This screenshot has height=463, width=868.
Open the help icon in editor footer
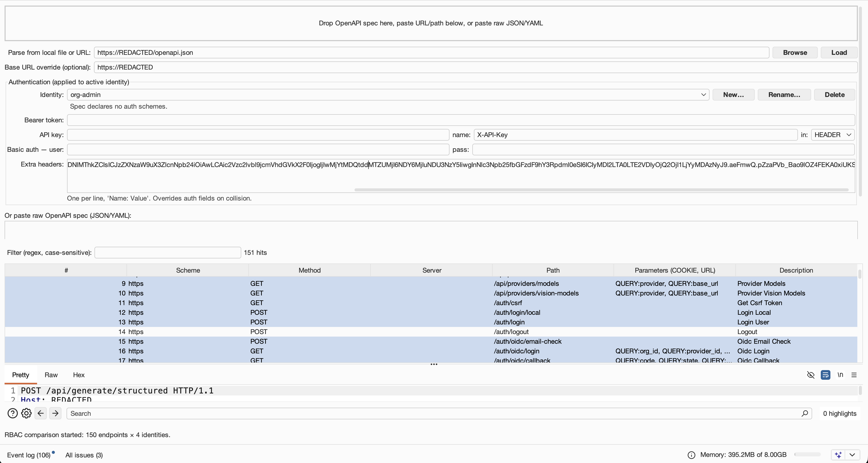coord(12,413)
